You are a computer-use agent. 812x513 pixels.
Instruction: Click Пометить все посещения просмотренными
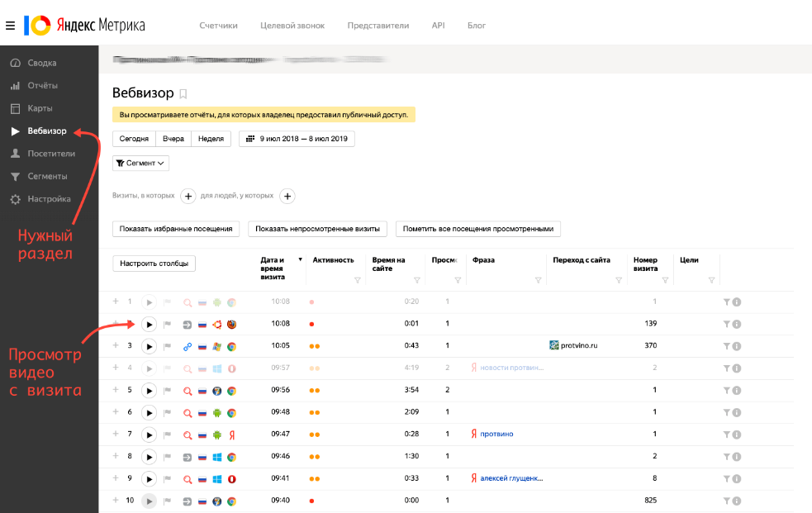click(478, 229)
